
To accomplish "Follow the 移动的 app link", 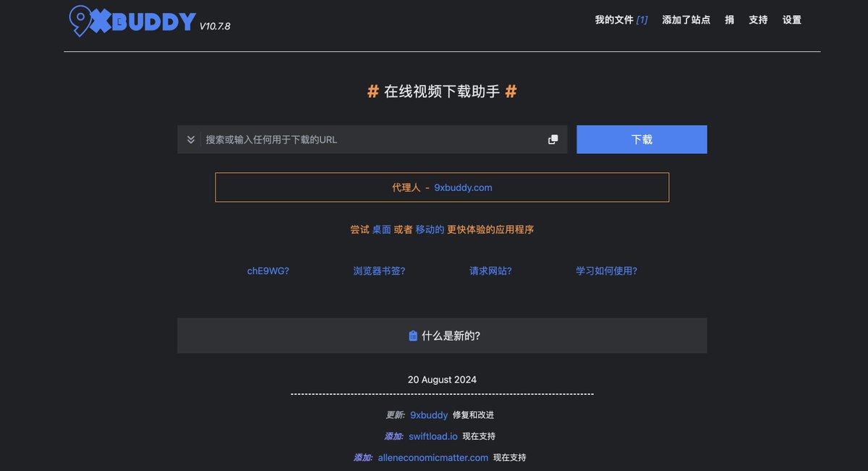I will coord(430,229).
